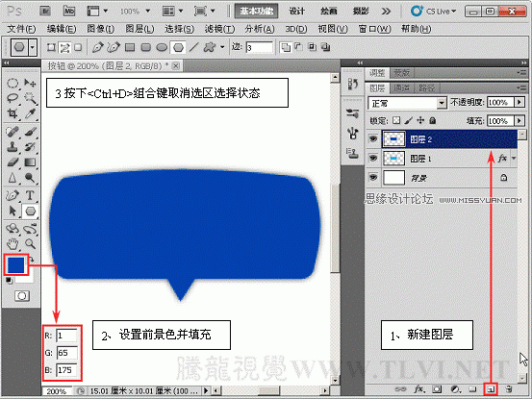Switch to the 通道 tab
This screenshot has width=532, height=399.
[402, 88]
